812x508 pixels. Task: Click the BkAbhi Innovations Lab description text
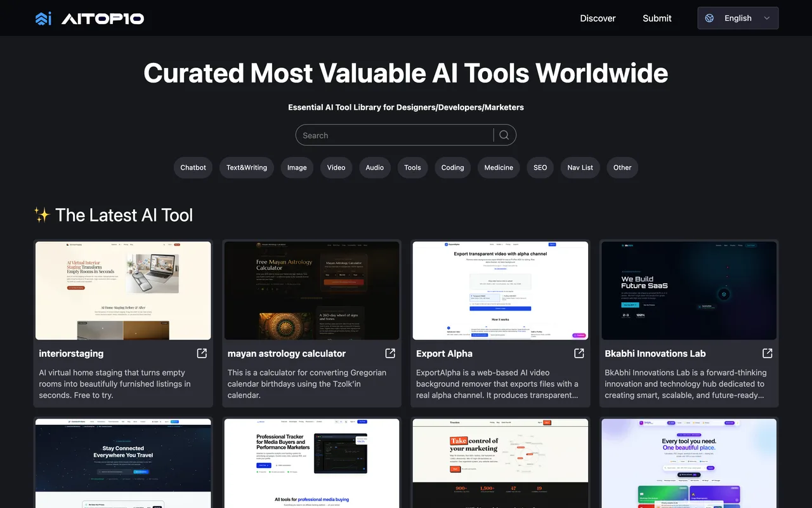(686, 384)
